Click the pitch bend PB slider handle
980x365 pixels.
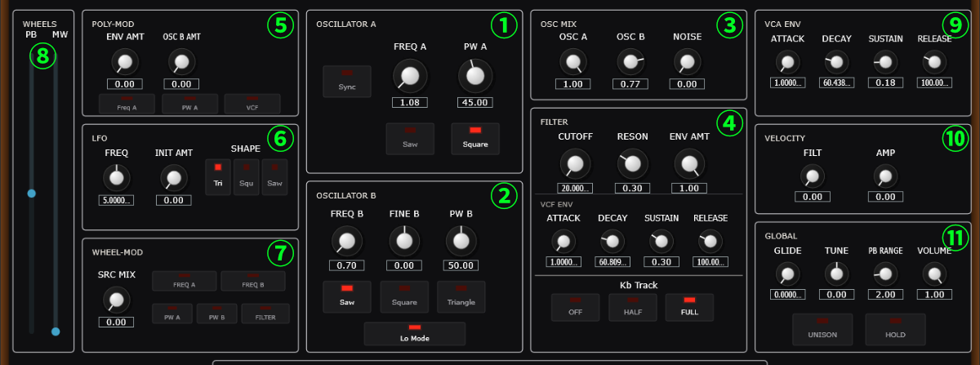pos(32,194)
